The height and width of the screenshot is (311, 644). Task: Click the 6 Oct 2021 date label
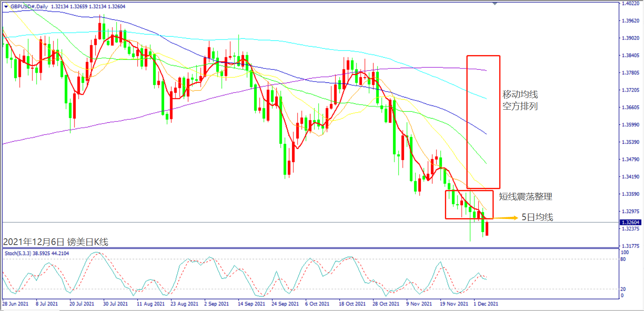pyautogui.click(x=317, y=303)
